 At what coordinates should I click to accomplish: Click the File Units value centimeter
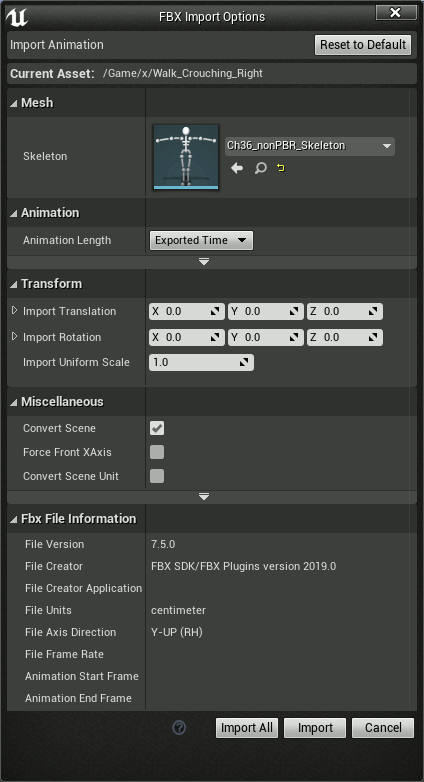(178, 610)
